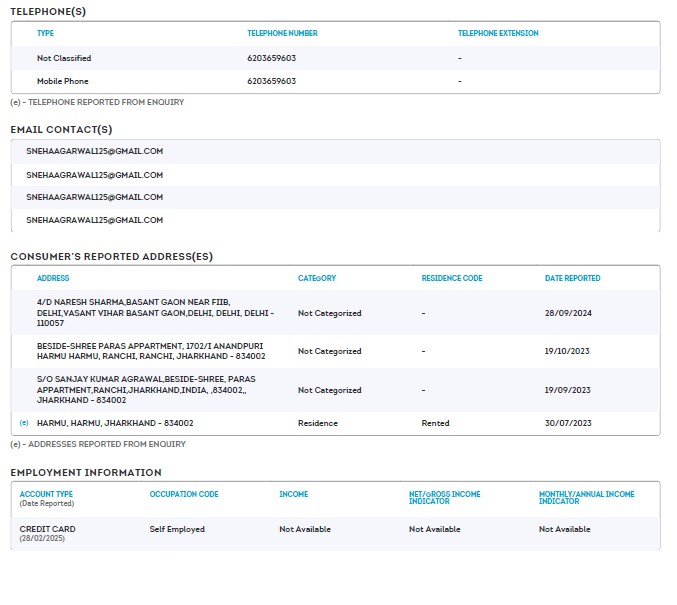
Task: Click the Residence category value
Action: [318, 423]
